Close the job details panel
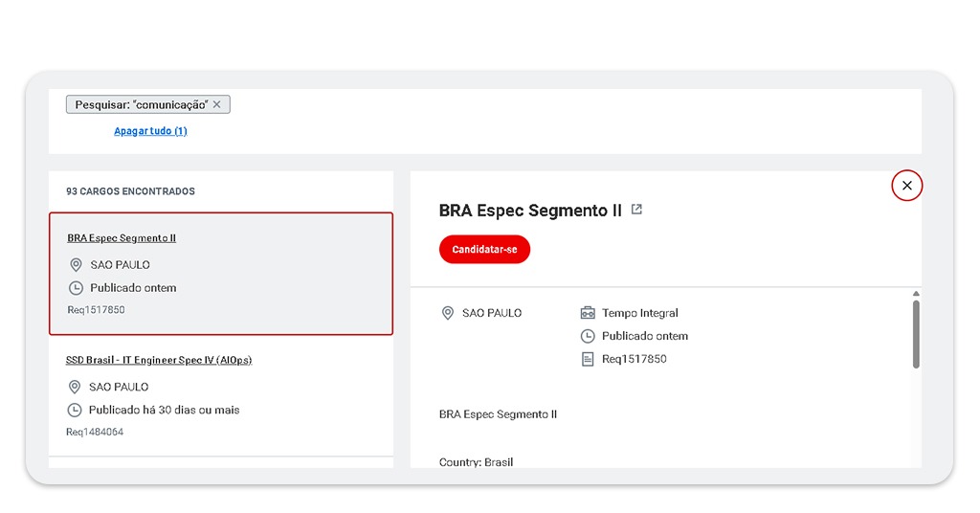This screenshot has height=513, width=980. (x=906, y=186)
